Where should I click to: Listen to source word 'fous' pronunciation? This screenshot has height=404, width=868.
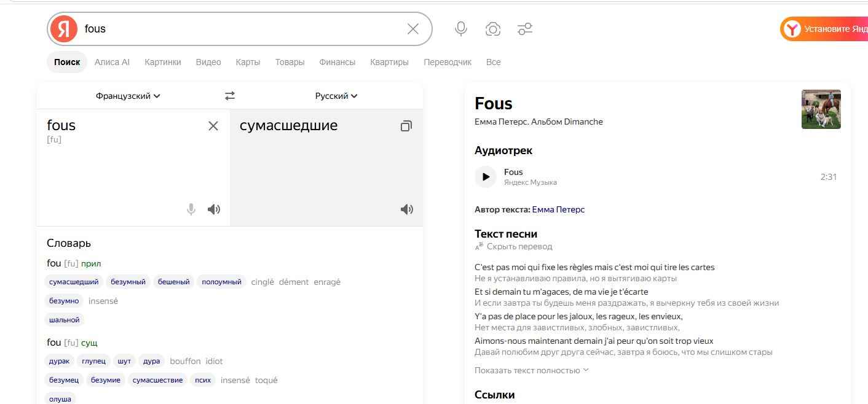(x=214, y=209)
